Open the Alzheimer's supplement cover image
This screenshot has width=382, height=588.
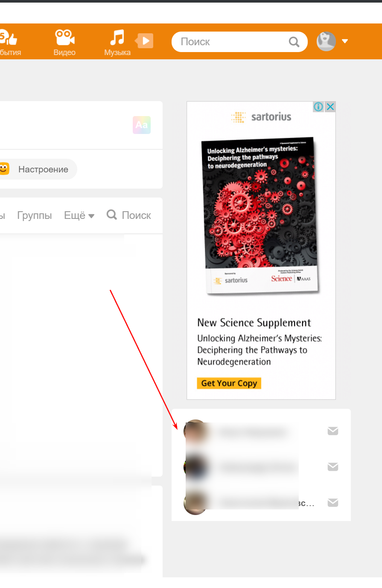click(x=261, y=216)
